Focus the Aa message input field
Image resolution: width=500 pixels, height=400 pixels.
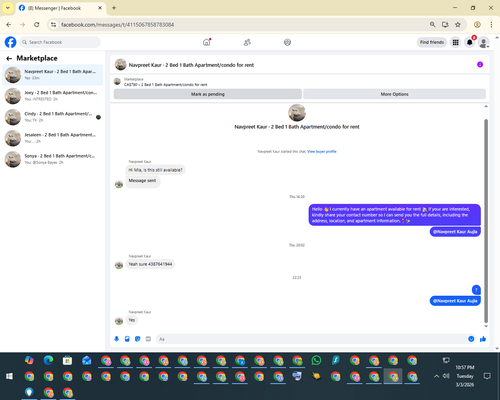point(312,339)
